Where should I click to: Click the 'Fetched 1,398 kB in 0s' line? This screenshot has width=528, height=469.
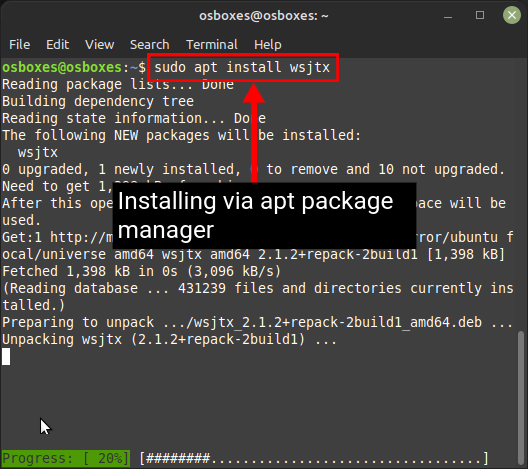(x=141, y=271)
